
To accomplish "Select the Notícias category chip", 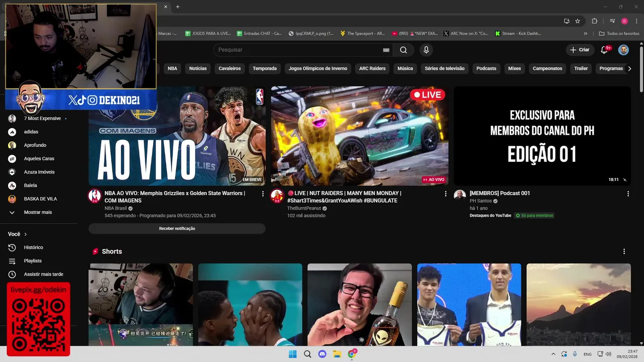I will (198, 68).
